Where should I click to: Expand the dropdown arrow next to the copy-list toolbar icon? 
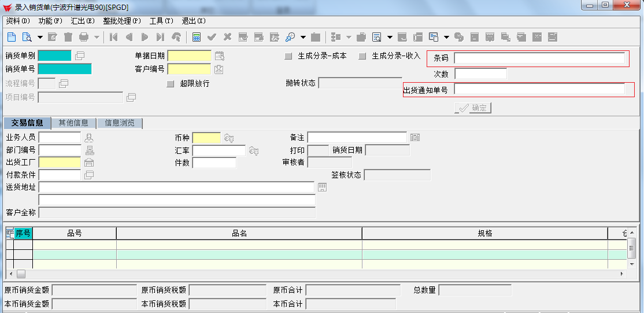point(447,38)
